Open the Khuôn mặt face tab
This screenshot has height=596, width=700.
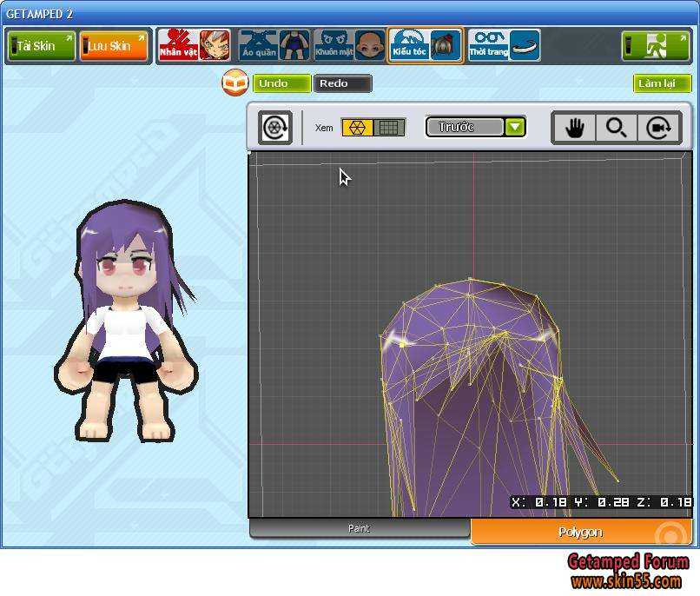click(349, 44)
